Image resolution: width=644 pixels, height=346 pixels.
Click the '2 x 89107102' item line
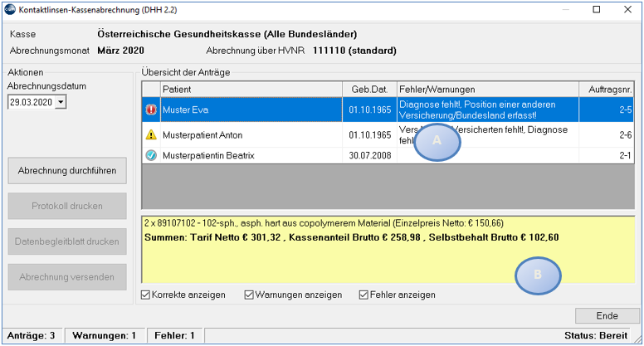(324, 223)
